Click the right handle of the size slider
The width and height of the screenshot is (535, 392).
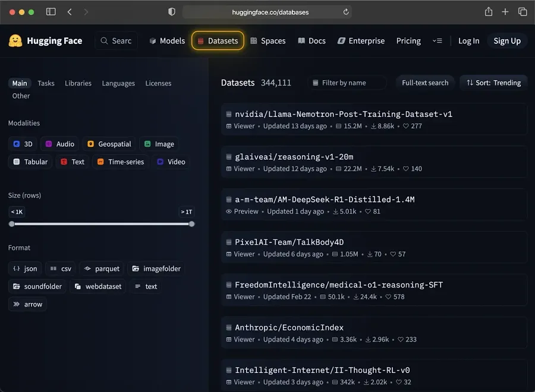(192, 224)
